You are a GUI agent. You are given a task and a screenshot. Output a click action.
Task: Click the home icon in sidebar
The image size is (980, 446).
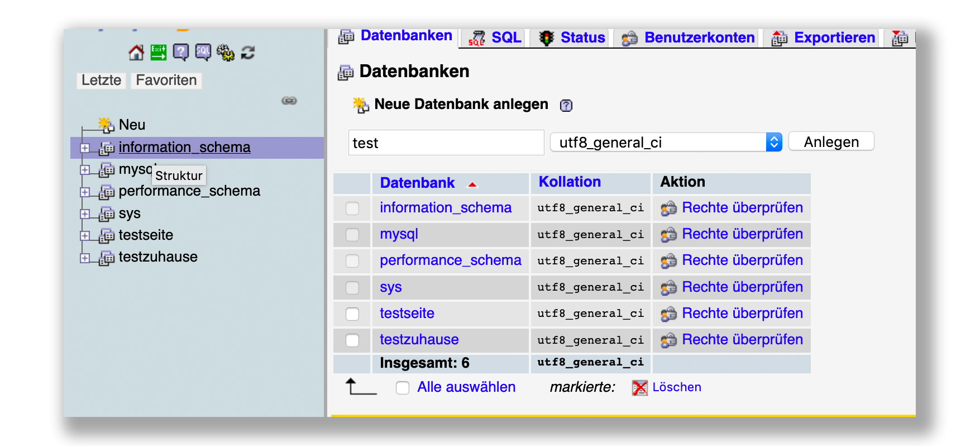coord(136,53)
